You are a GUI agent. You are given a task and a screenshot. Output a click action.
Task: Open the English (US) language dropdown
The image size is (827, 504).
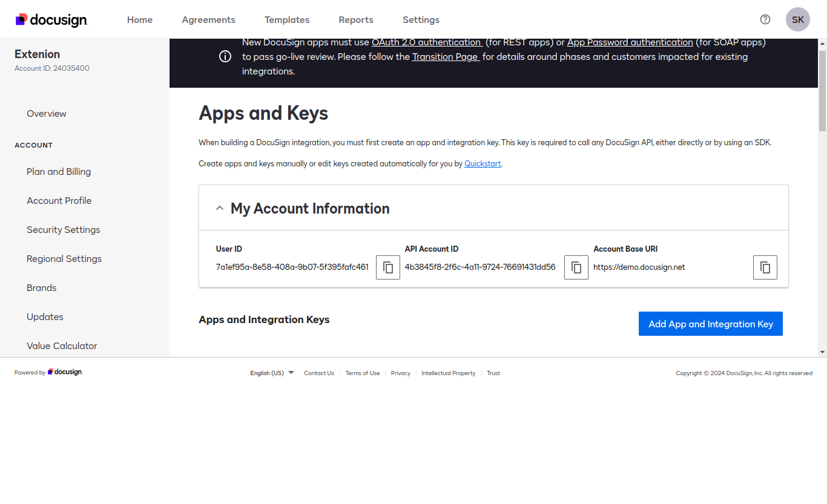272,373
